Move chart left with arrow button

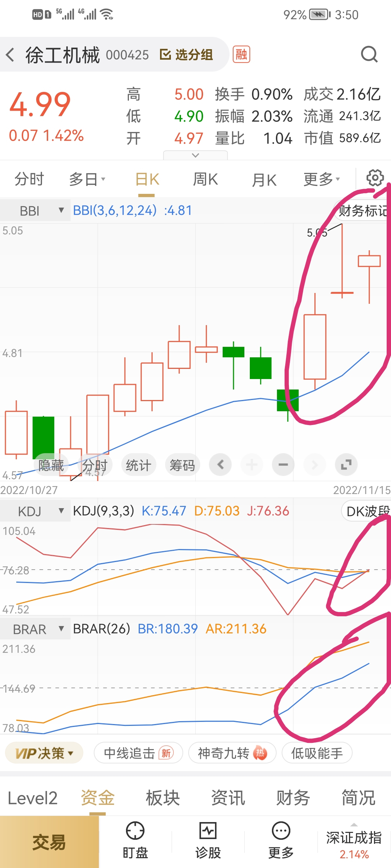(x=220, y=464)
